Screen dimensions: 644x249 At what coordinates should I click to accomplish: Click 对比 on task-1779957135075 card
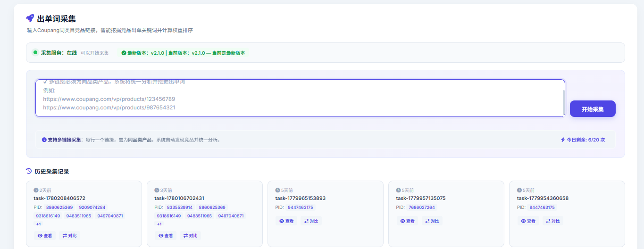pyautogui.click(x=432, y=221)
